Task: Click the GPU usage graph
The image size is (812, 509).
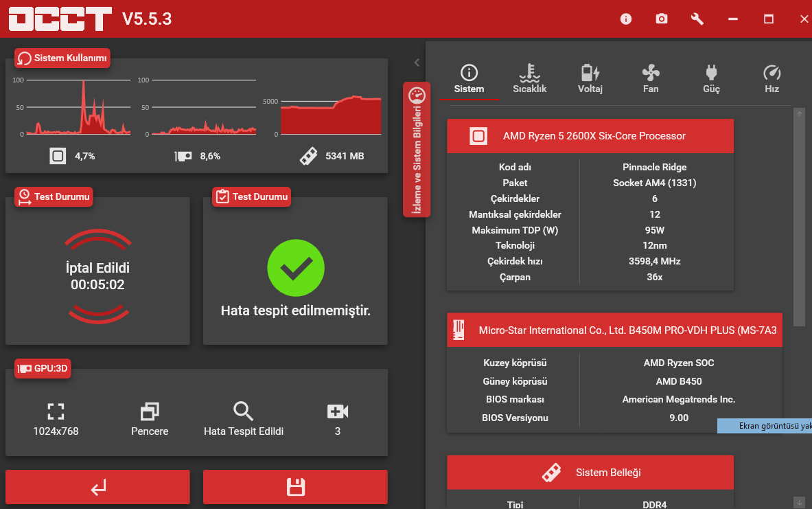Action: [204, 107]
